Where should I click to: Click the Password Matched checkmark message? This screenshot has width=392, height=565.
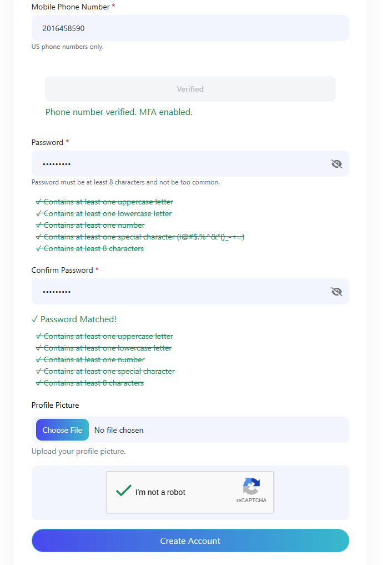(x=74, y=319)
